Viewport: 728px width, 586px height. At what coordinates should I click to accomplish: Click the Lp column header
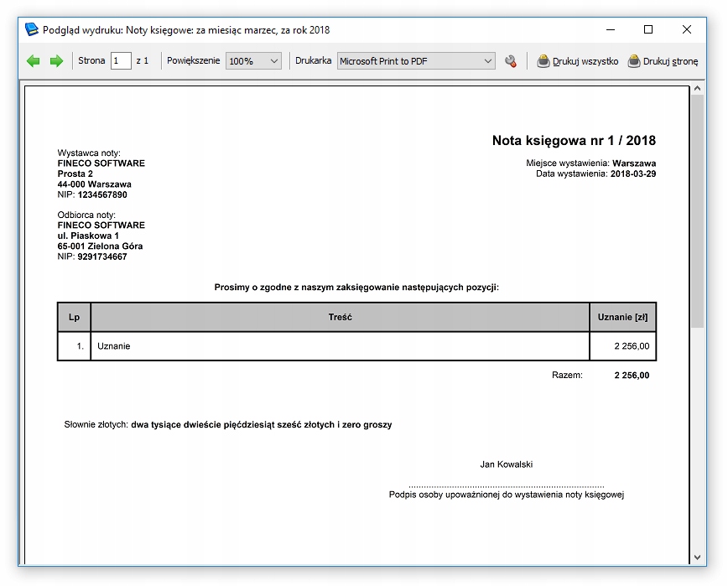74,318
